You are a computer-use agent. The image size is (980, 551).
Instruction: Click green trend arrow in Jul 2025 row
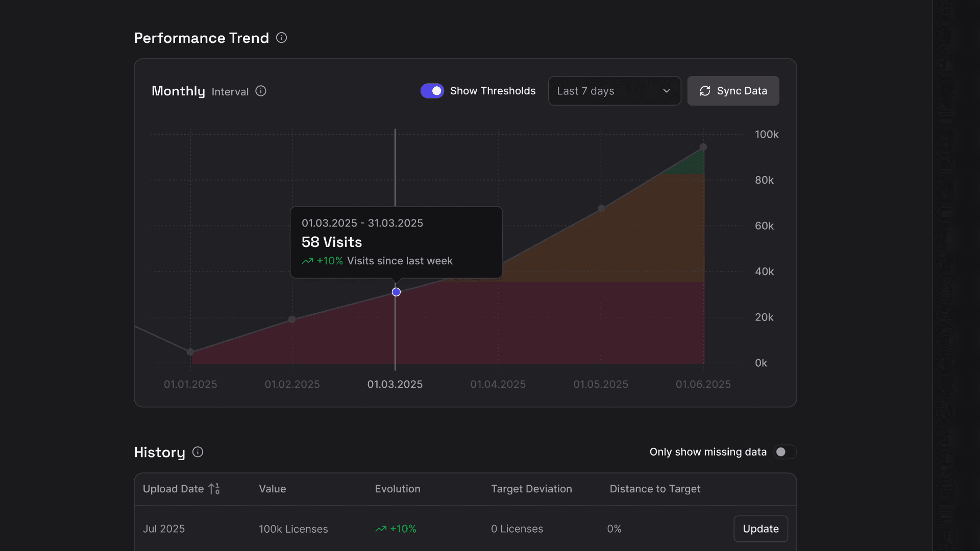coord(381,529)
